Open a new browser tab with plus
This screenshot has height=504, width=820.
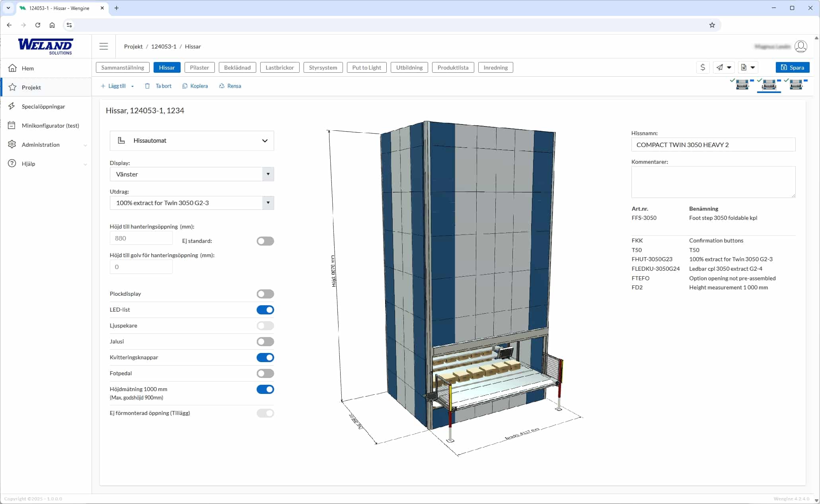tap(117, 8)
